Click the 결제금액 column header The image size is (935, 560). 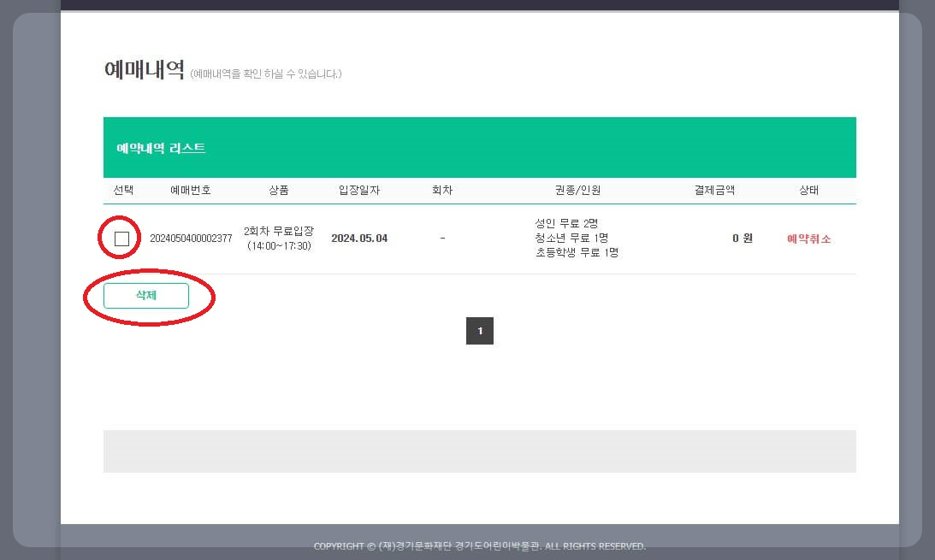(x=713, y=190)
